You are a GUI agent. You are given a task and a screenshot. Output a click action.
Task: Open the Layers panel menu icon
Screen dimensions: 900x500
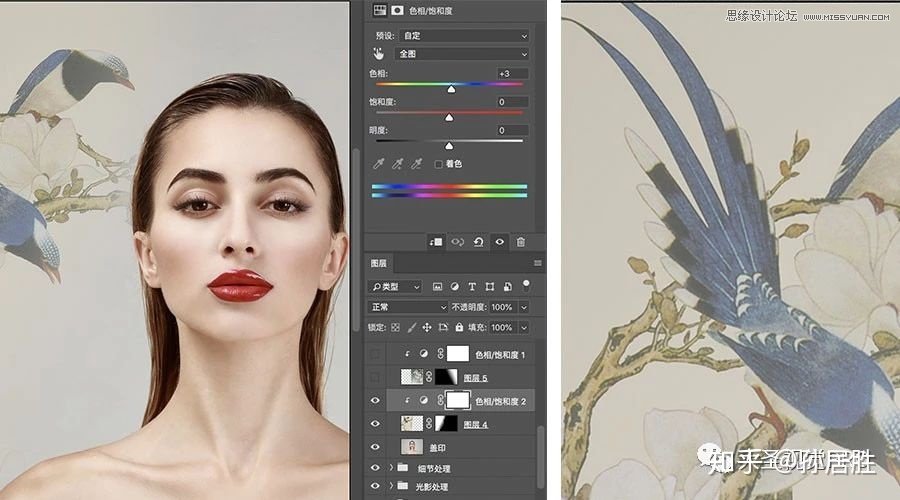tap(538, 263)
